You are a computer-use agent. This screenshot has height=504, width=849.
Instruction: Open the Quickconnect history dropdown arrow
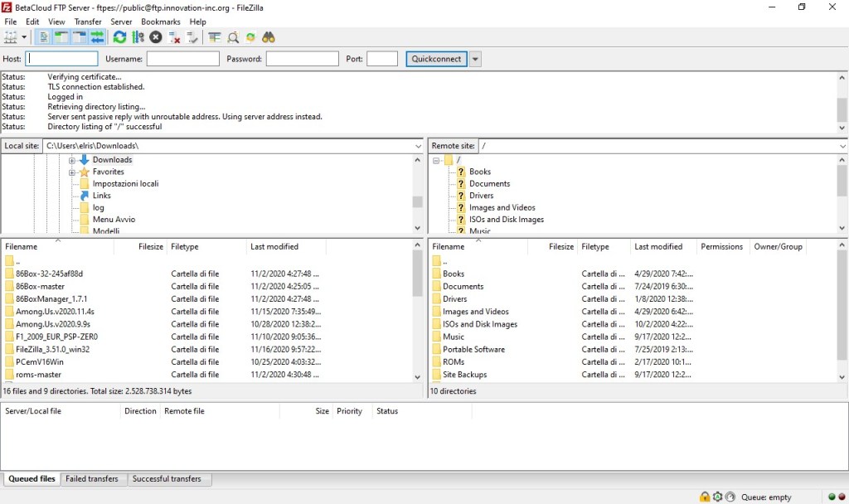[x=475, y=59]
